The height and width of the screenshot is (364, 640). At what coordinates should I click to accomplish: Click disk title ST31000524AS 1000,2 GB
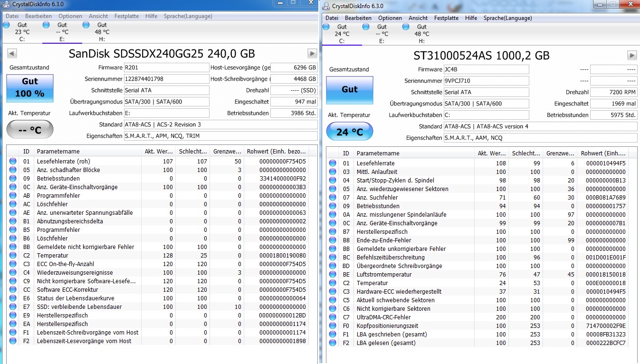(481, 56)
